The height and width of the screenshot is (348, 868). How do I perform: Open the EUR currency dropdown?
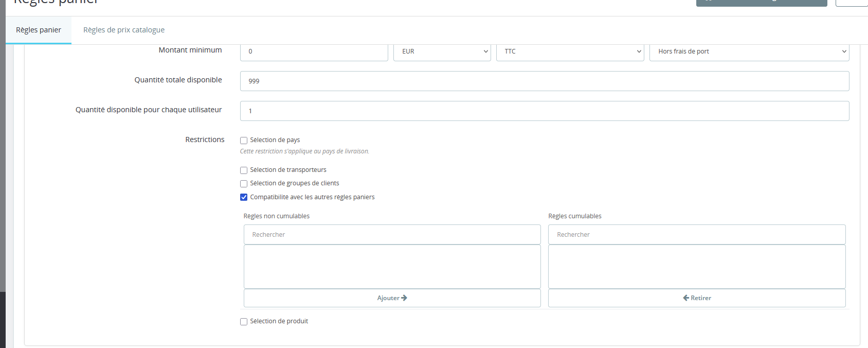442,51
